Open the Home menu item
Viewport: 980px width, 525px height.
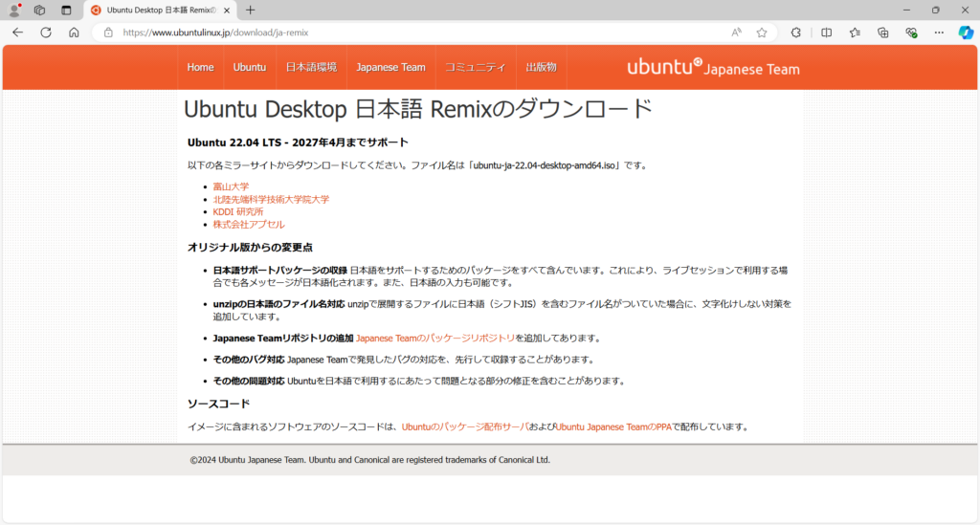pyautogui.click(x=200, y=68)
